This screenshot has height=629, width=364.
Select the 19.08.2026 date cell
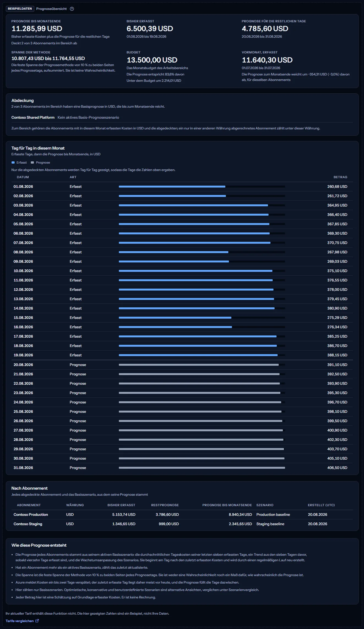click(23, 355)
